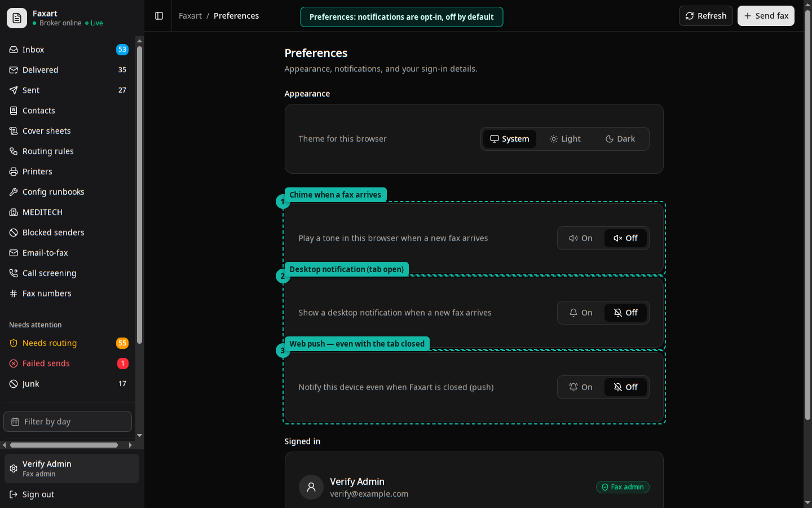Click the Refresh button

(x=706, y=16)
